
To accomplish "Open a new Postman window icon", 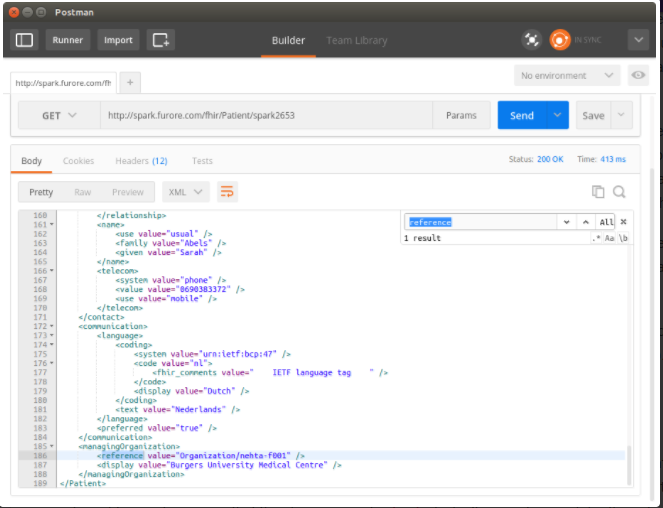I will pos(161,40).
